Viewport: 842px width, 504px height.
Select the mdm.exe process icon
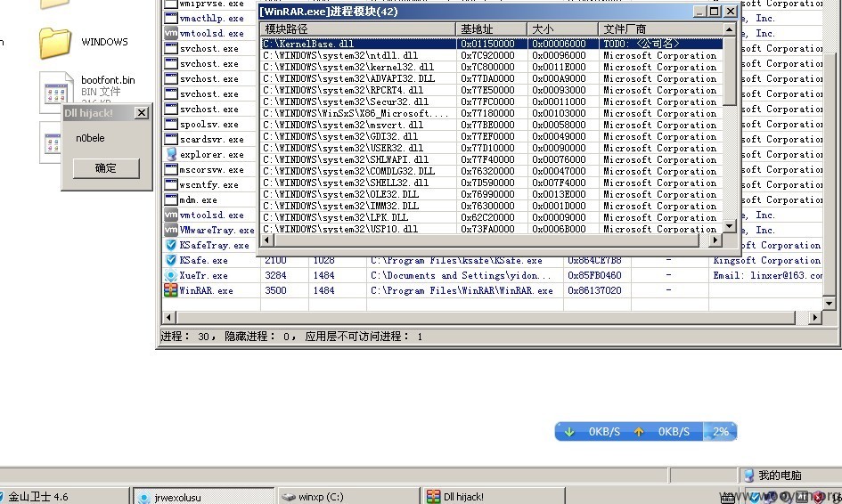click(x=171, y=199)
